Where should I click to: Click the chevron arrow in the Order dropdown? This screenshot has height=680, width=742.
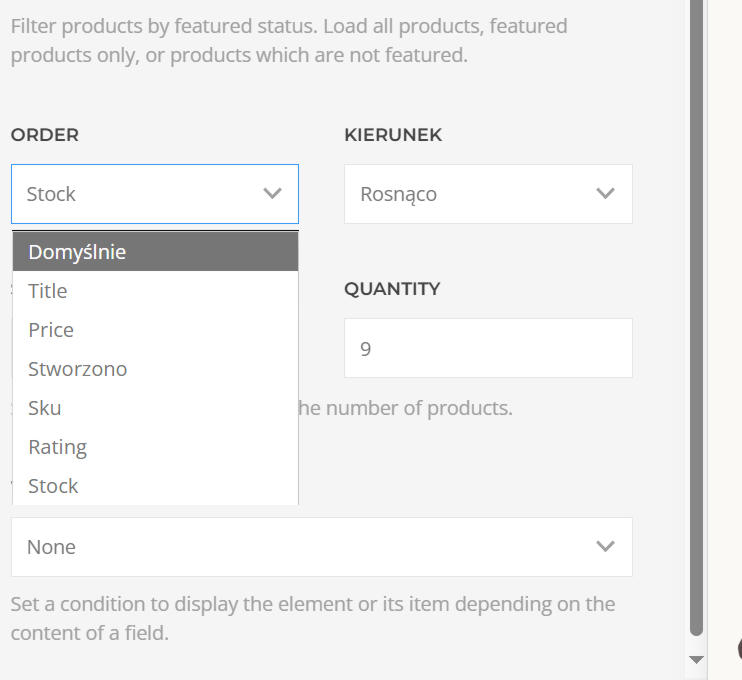pyautogui.click(x=272, y=194)
